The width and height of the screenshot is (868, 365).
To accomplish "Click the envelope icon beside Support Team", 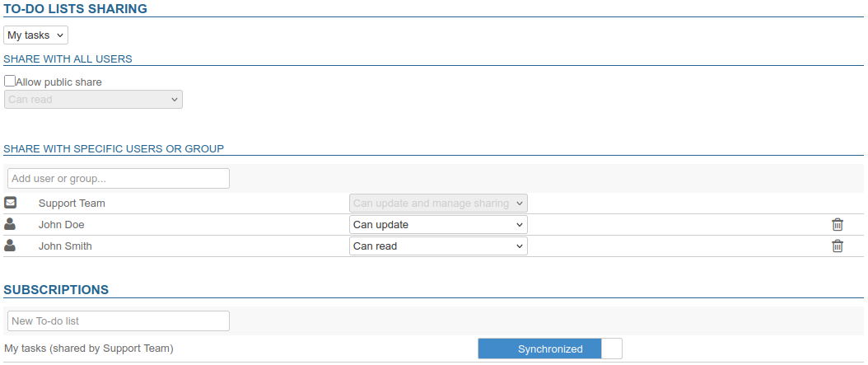I will coord(11,203).
